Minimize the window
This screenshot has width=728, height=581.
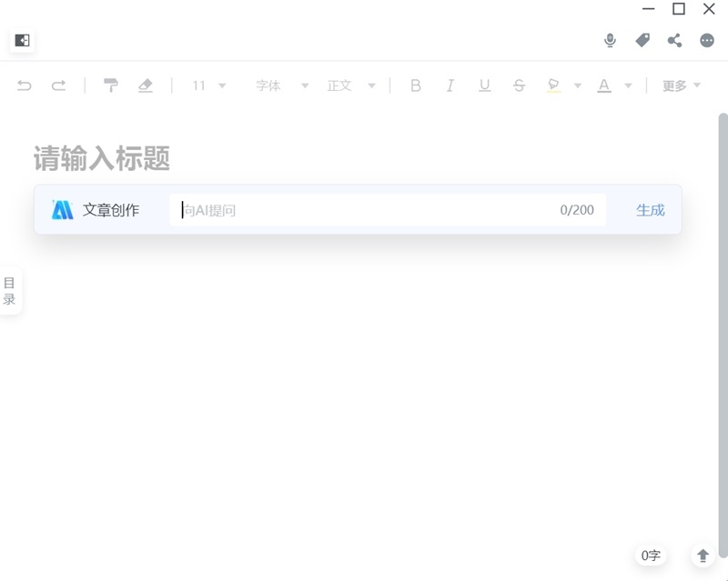(648, 9)
